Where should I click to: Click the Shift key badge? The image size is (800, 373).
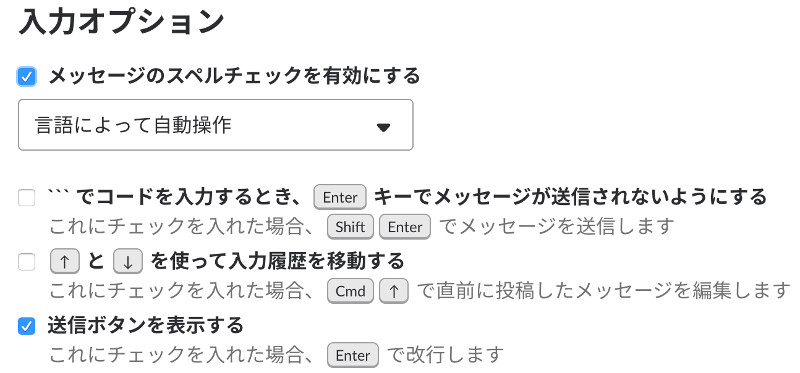tap(351, 227)
